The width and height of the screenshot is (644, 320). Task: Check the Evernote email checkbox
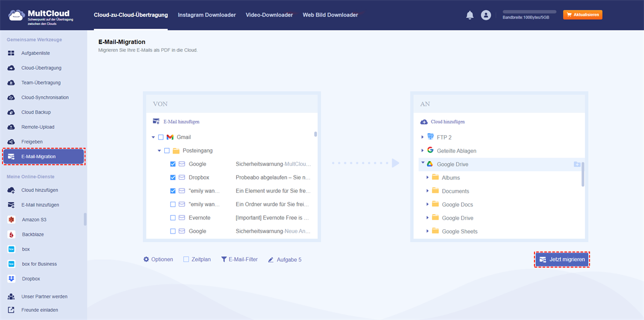pyautogui.click(x=173, y=218)
